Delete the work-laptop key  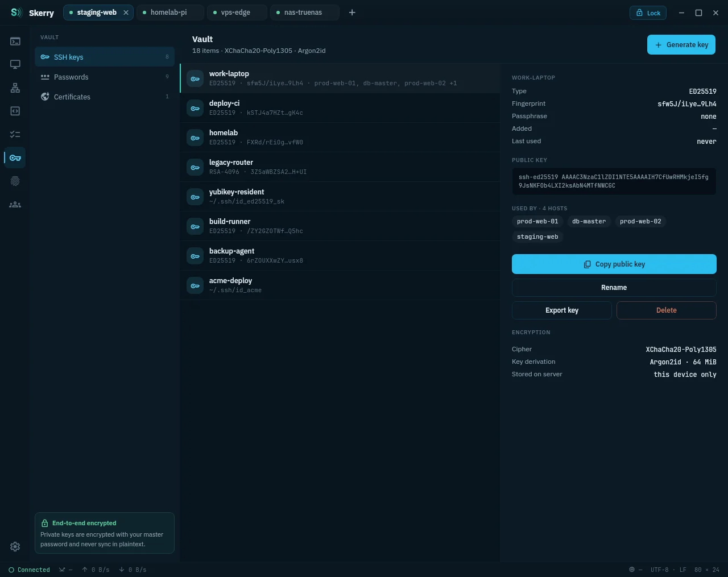pyautogui.click(x=667, y=310)
